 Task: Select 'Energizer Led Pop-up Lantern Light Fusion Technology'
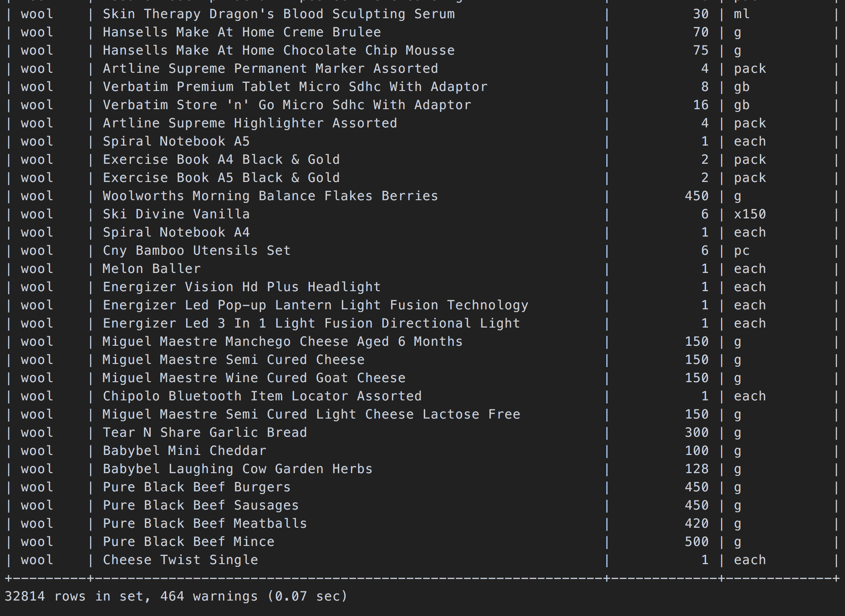316,305
